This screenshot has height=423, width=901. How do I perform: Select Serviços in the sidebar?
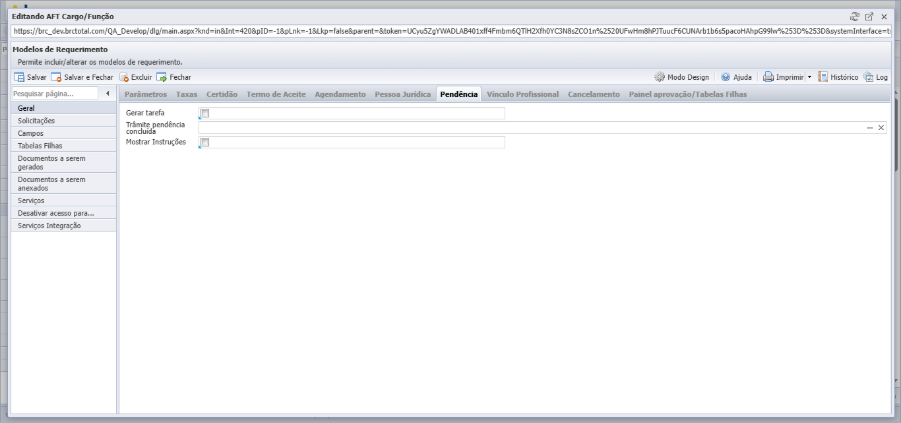63,201
